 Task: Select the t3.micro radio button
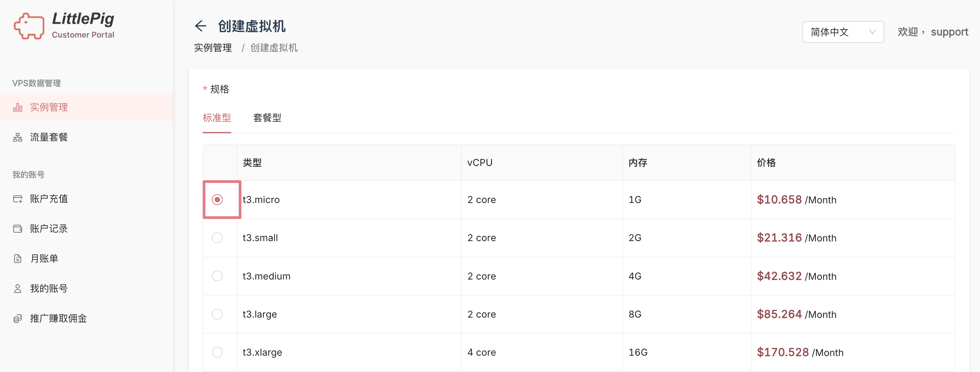click(x=217, y=199)
